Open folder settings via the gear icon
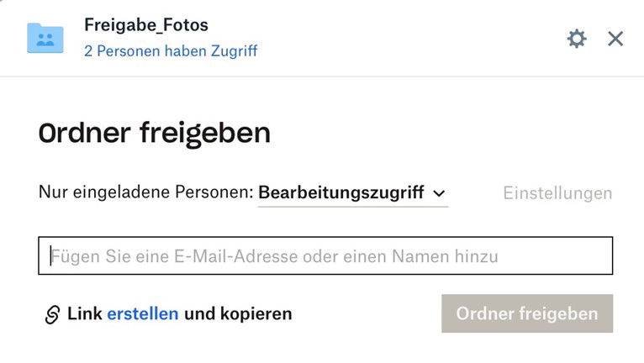This screenshot has width=644, height=363. click(577, 39)
